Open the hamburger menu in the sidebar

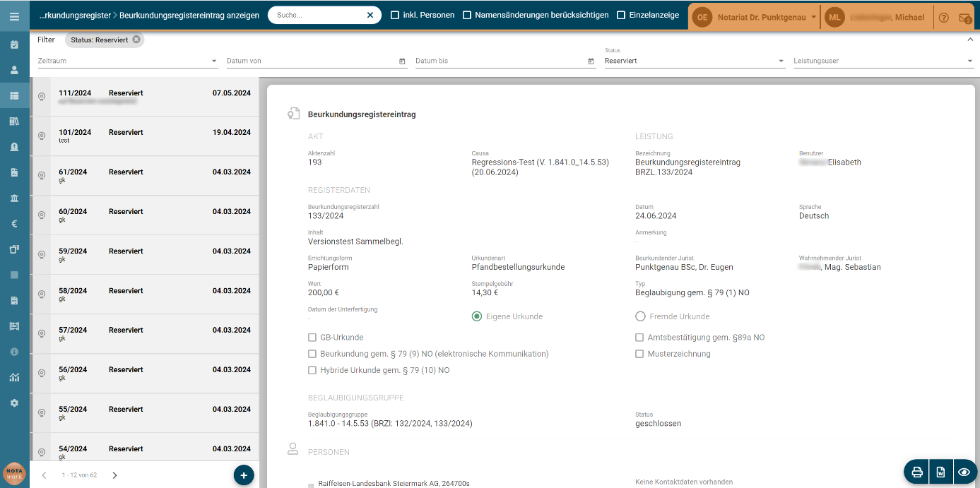coord(14,16)
